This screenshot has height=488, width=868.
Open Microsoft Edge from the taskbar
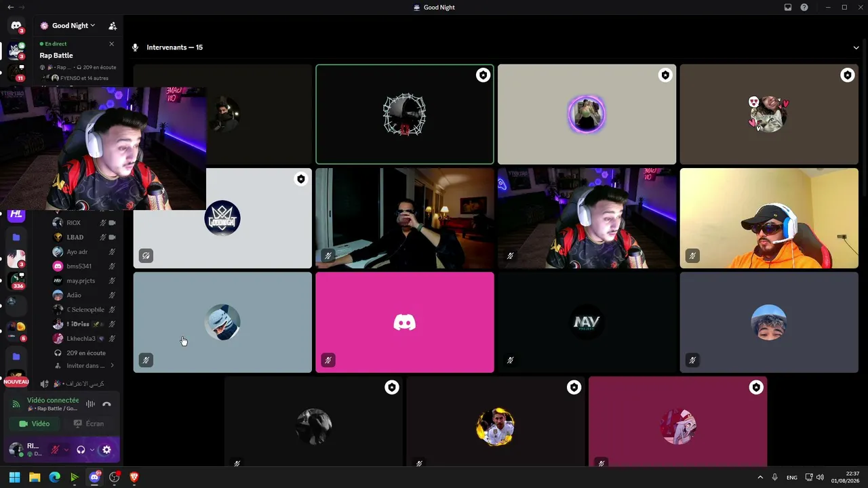tap(55, 477)
